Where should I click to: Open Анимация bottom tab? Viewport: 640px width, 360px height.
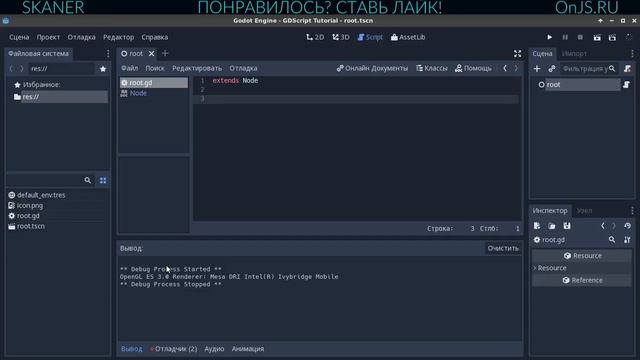[248, 349]
